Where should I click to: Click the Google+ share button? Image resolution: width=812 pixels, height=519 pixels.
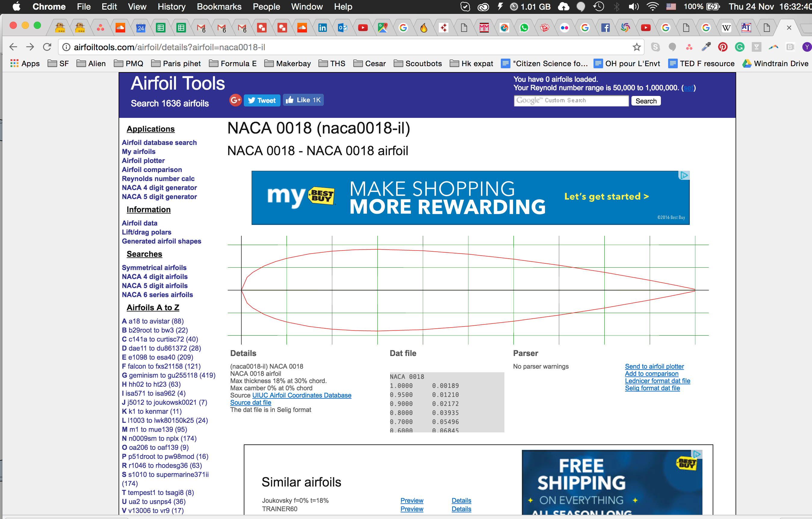tap(236, 100)
